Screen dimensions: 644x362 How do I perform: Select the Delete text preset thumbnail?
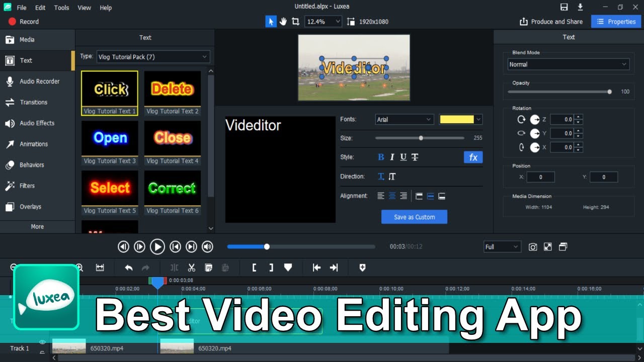coord(173,93)
